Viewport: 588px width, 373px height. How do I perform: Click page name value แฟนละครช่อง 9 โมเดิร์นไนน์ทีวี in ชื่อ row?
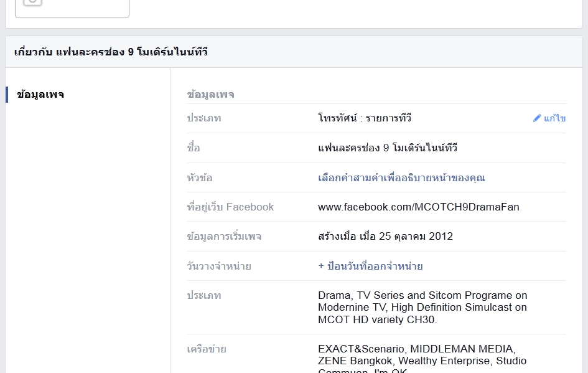(388, 148)
